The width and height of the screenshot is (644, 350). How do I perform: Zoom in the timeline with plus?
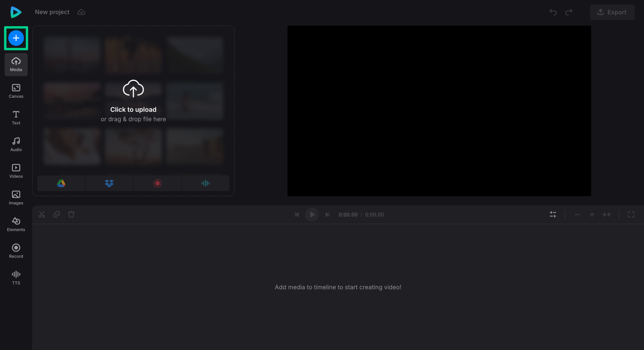pyautogui.click(x=592, y=215)
